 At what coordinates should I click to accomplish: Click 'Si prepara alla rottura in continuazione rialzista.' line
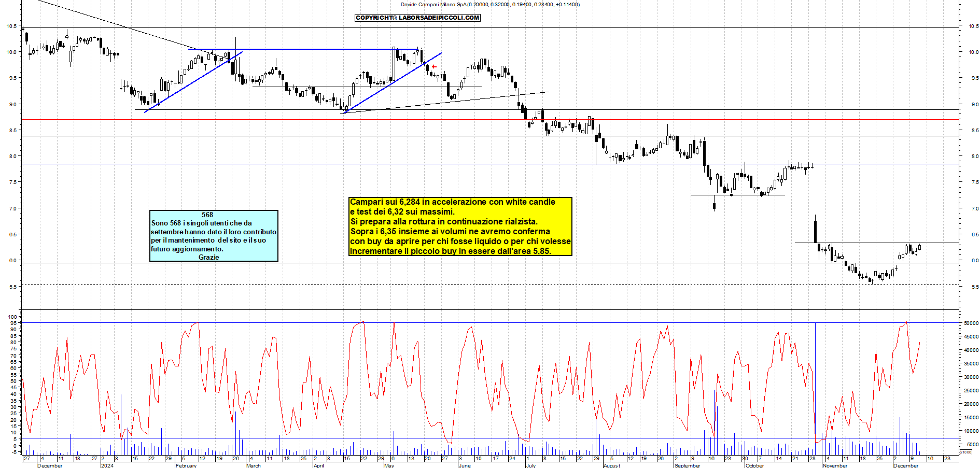point(444,221)
